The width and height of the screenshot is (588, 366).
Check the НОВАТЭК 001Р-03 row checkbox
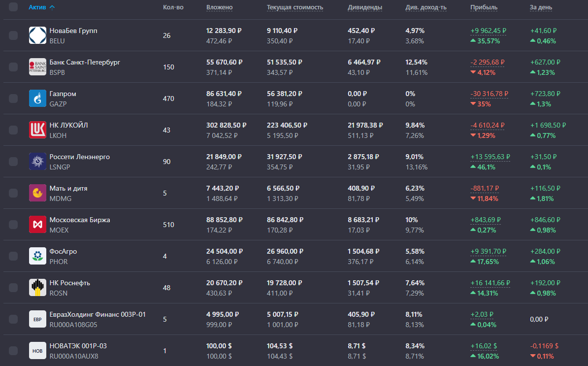click(x=13, y=350)
